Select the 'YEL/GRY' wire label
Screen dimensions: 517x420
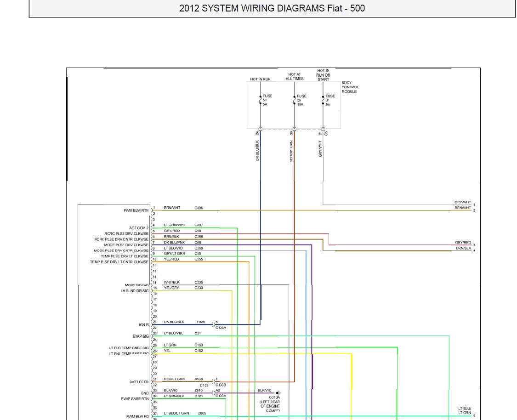[x=171, y=288]
